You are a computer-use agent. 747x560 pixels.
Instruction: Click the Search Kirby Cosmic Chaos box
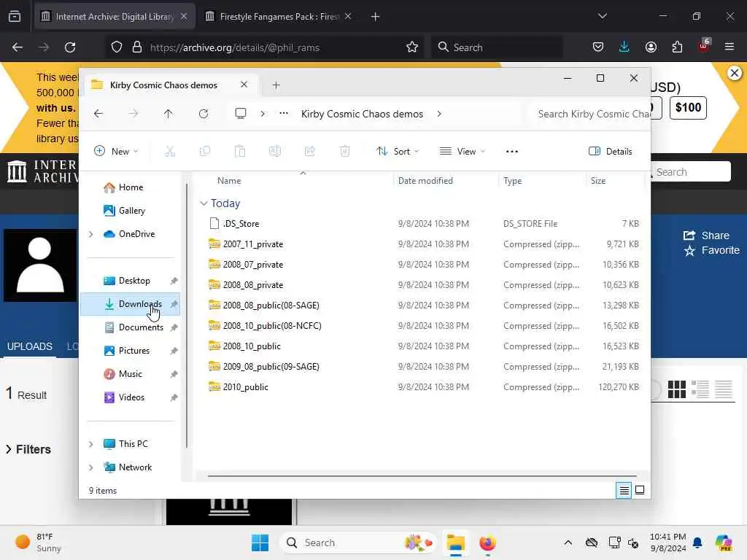pyautogui.click(x=589, y=114)
